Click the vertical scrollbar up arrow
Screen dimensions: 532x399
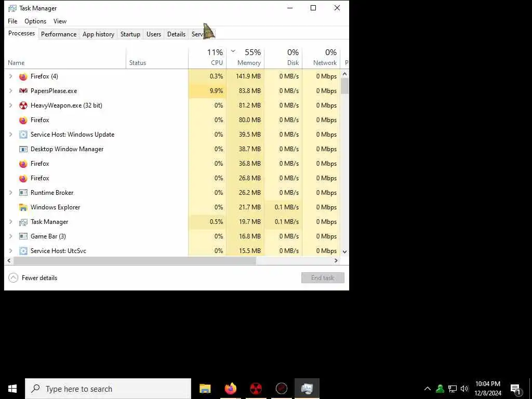point(345,74)
